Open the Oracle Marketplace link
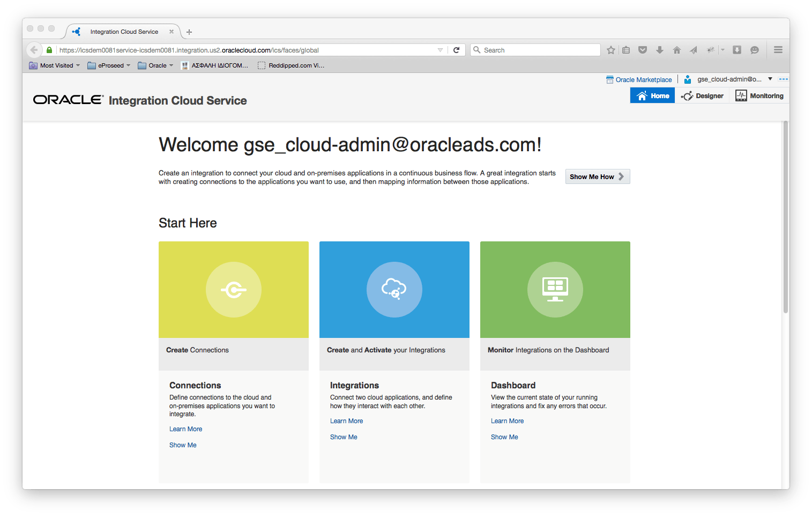 (644, 80)
